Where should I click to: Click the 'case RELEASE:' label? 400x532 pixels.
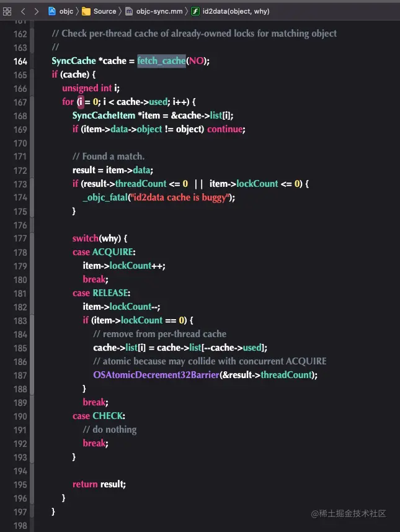tap(101, 293)
